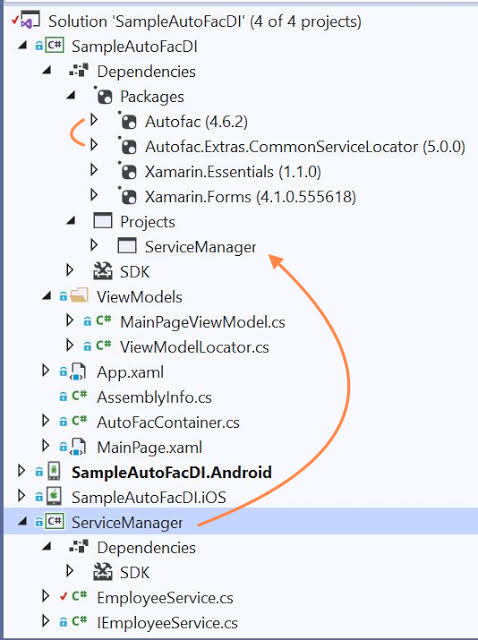This screenshot has height=640, width=478.
Task: Expand ViewModelLocator.cs node
Action: pyautogui.click(x=70, y=346)
